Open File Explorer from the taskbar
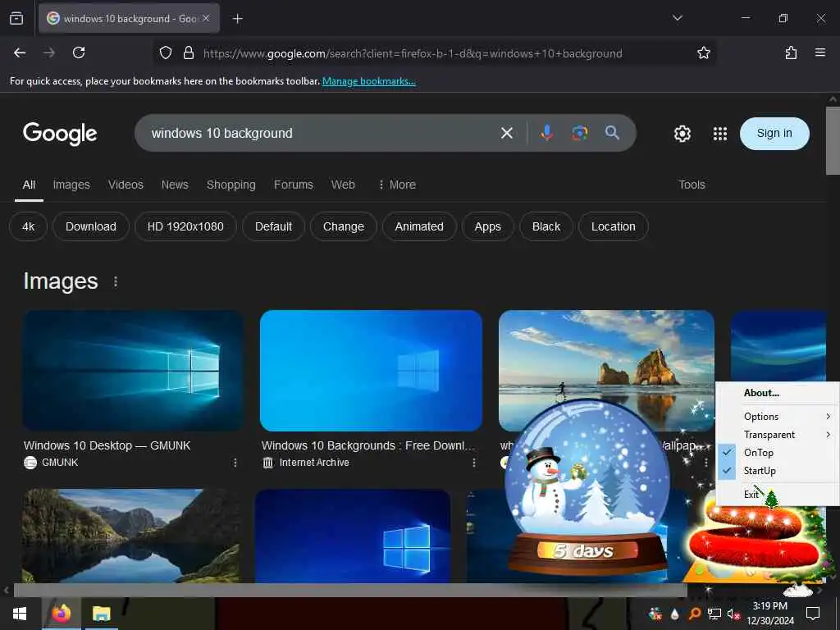Image resolution: width=840 pixels, height=630 pixels. click(x=101, y=614)
